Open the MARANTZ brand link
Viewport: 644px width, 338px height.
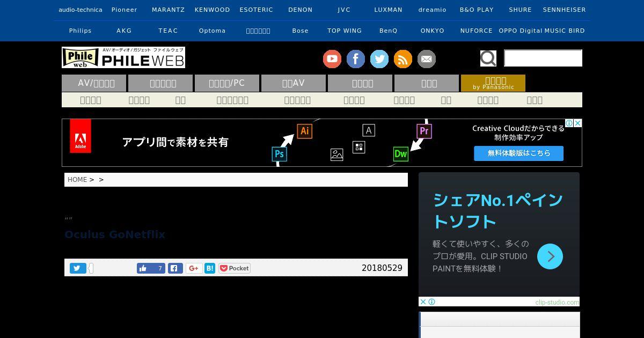point(169,10)
